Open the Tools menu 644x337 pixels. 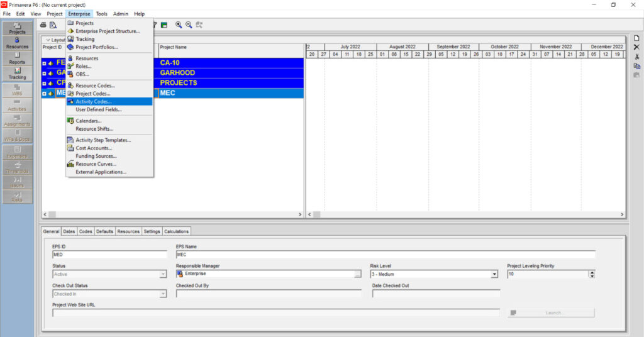point(101,14)
